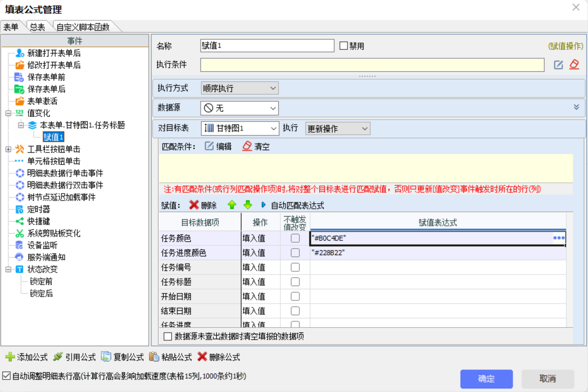Click the 值变化 event icon
The height and width of the screenshot is (392, 588).
tap(19, 113)
